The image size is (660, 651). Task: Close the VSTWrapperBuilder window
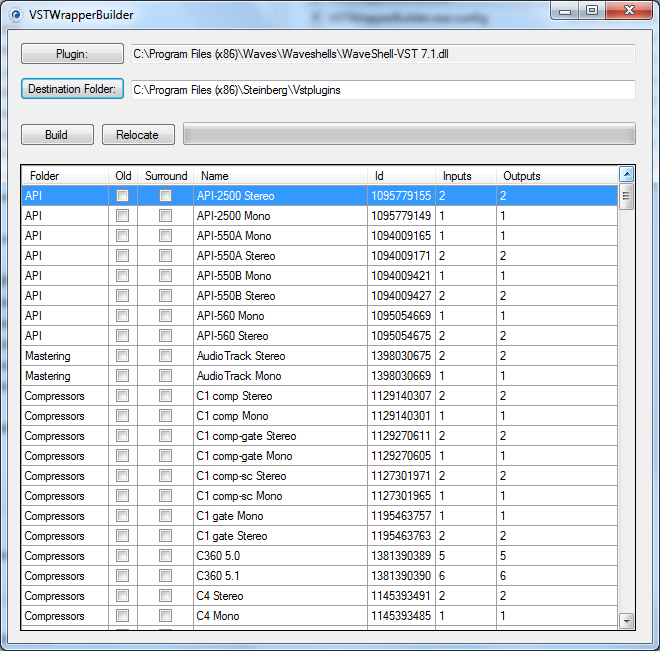point(629,11)
